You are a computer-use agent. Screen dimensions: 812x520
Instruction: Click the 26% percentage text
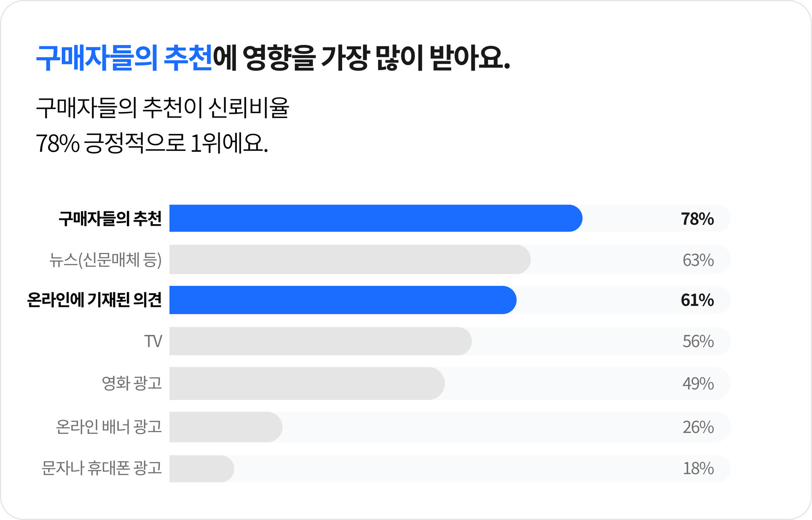coord(698,427)
